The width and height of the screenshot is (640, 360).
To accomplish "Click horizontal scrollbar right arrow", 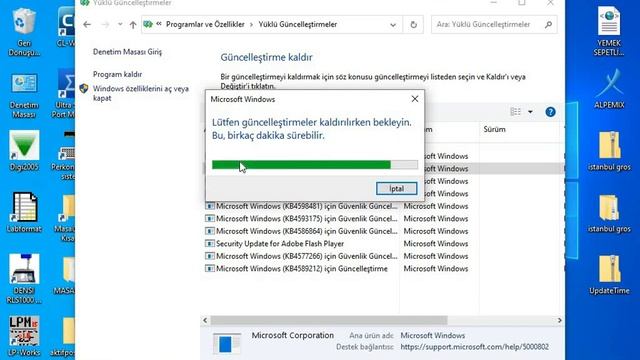I will click(560, 321).
